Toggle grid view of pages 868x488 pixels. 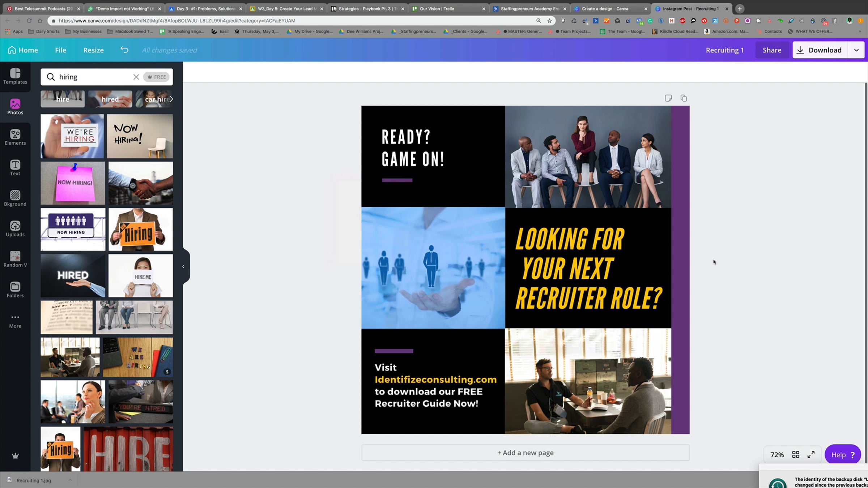point(796,454)
